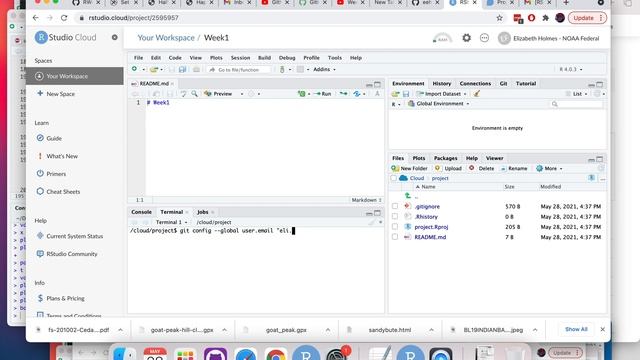This screenshot has width=640, height=360.
Task: Click the refresh file listing icon in Files pane
Action: 601,168
